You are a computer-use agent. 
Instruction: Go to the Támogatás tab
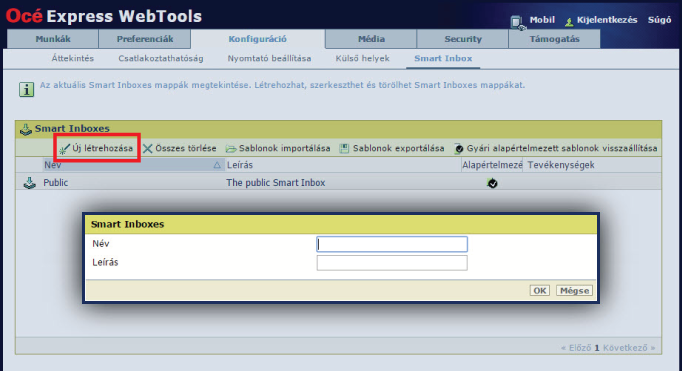(x=555, y=39)
